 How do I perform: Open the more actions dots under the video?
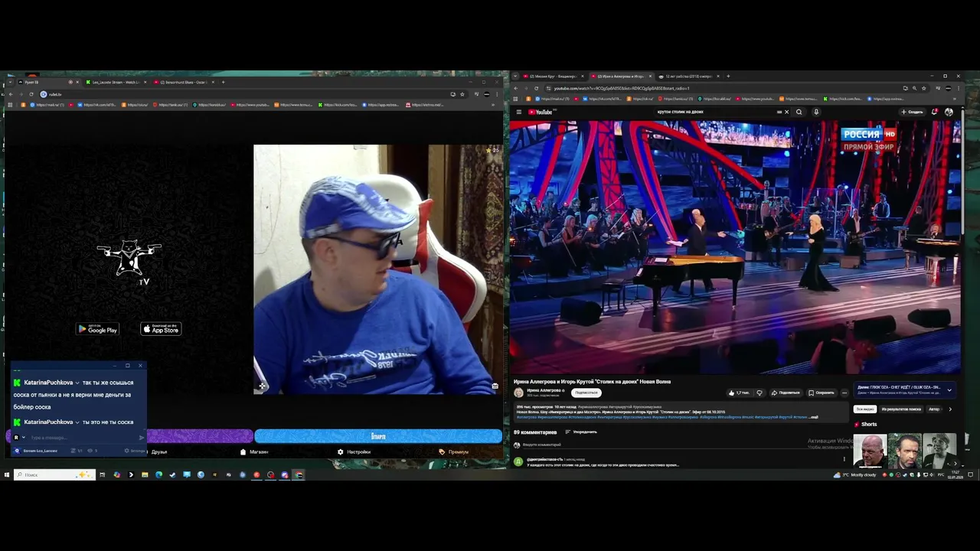click(844, 393)
